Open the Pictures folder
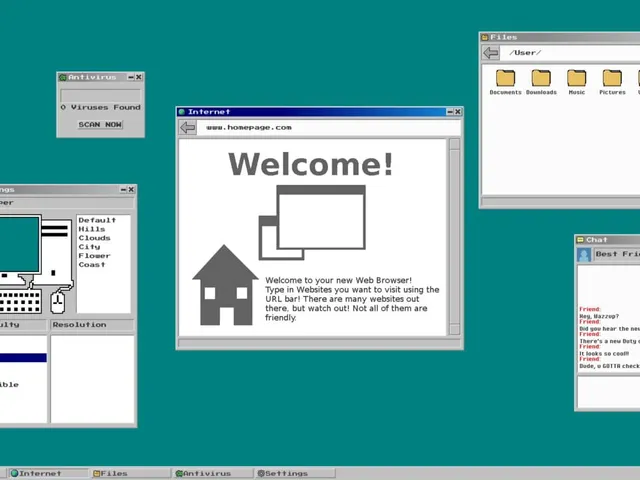The image size is (640, 480). click(x=612, y=82)
